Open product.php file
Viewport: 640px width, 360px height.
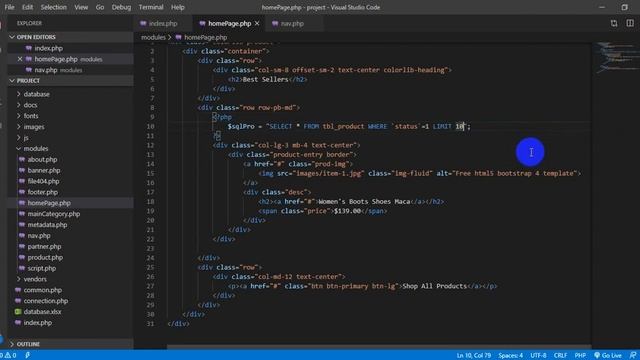click(45, 258)
